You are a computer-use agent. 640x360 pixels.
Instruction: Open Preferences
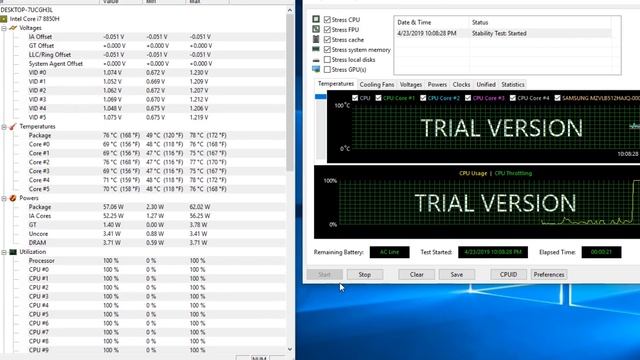click(x=549, y=275)
